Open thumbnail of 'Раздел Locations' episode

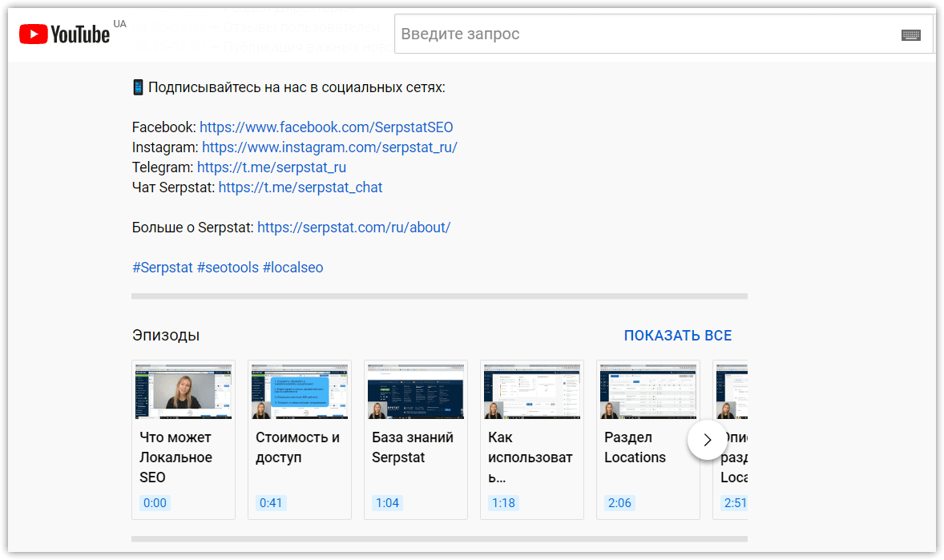[648, 392]
